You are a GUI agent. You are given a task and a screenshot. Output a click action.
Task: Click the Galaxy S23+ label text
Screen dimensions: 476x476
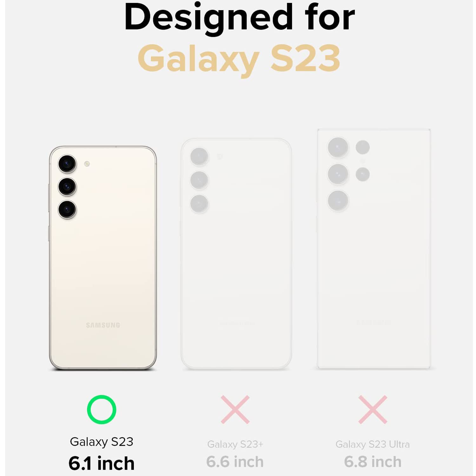point(235,444)
